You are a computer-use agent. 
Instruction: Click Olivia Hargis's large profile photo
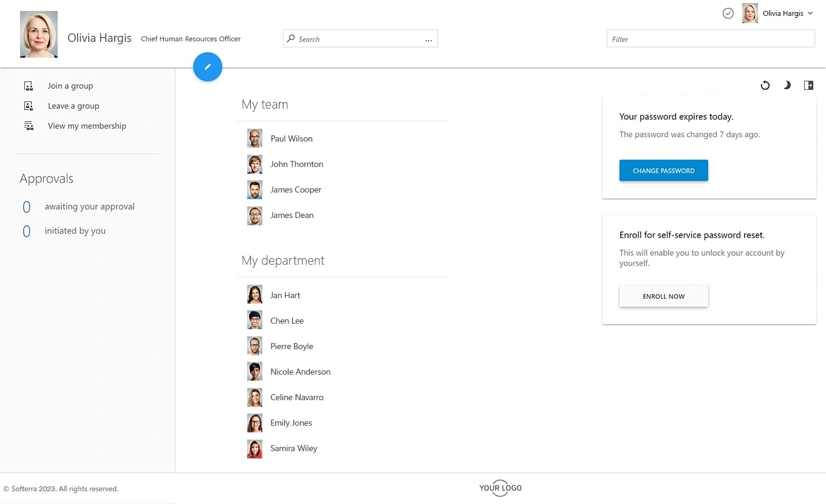pyautogui.click(x=39, y=35)
